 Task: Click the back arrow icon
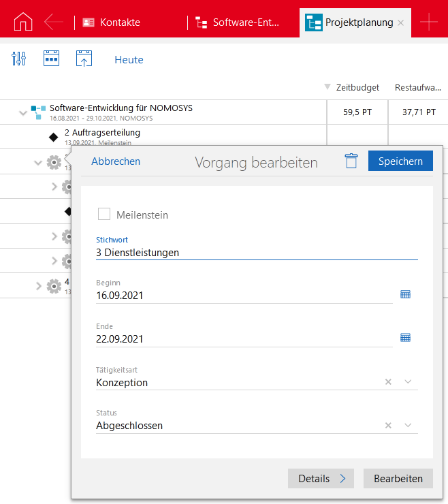[x=54, y=22]
